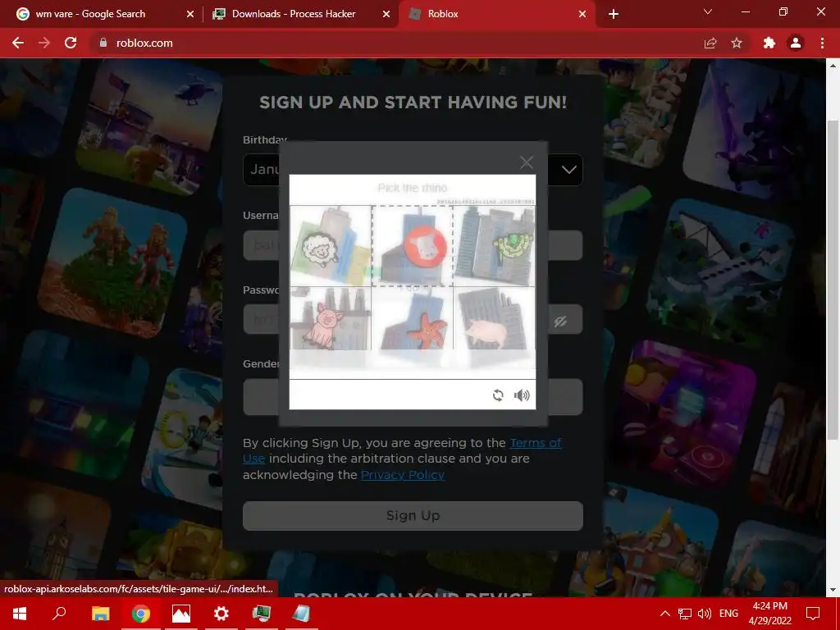Viewport: 840px width, 630px height.
Task: Open Process Hacker from taskbar
Action: tap(262, 613)
